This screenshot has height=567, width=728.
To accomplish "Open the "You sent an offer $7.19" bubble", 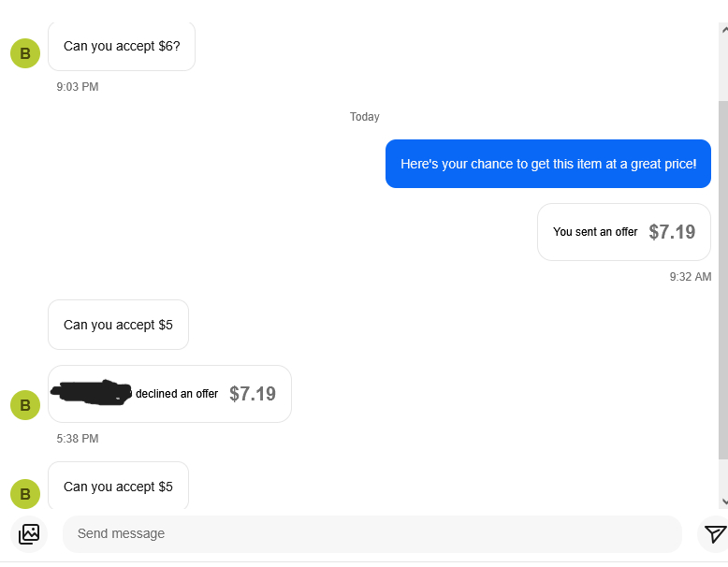I will [624, 232].
